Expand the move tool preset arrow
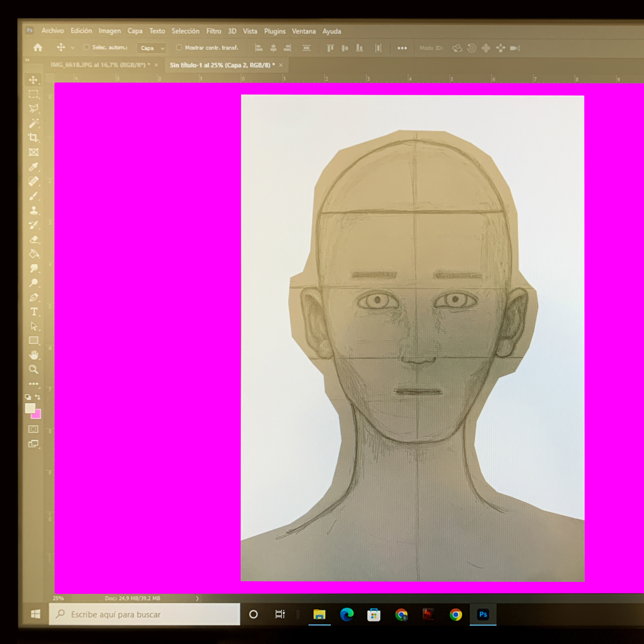 [x=73, y=48]
